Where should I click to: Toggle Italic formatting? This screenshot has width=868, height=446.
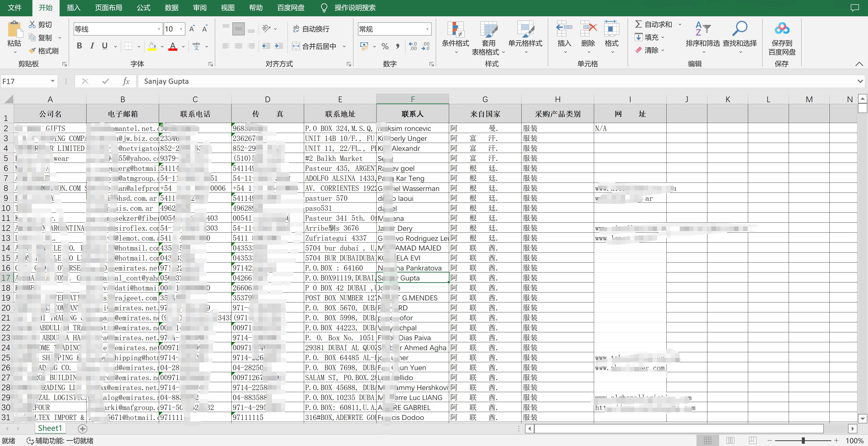[x=92, y=46]
